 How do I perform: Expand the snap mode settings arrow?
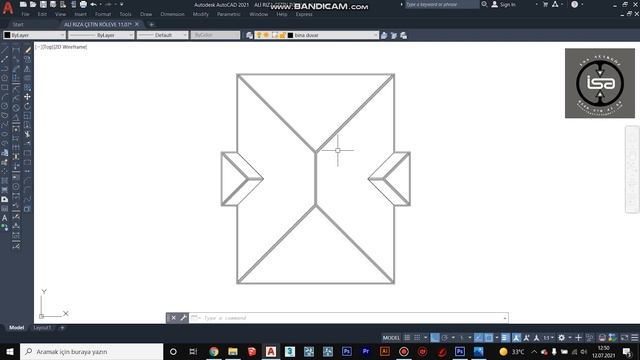426,338
